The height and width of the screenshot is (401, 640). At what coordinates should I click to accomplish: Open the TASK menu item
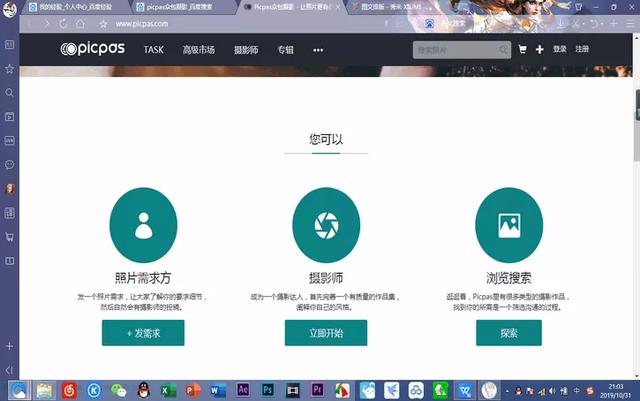(153, 49)
